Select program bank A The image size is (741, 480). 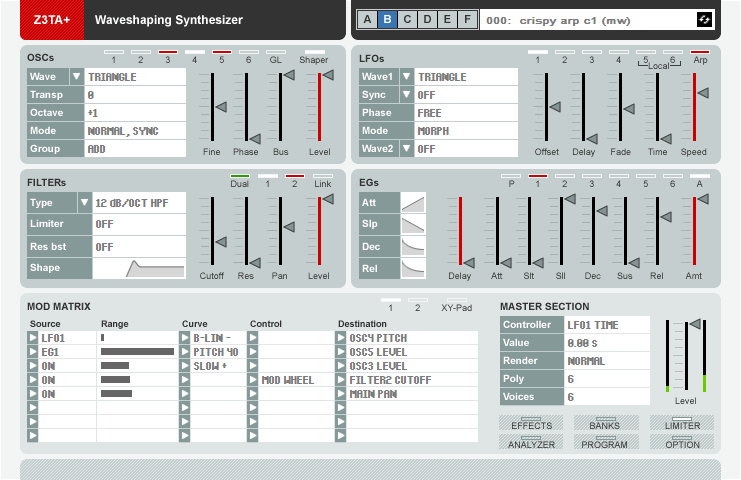[367, 20]
